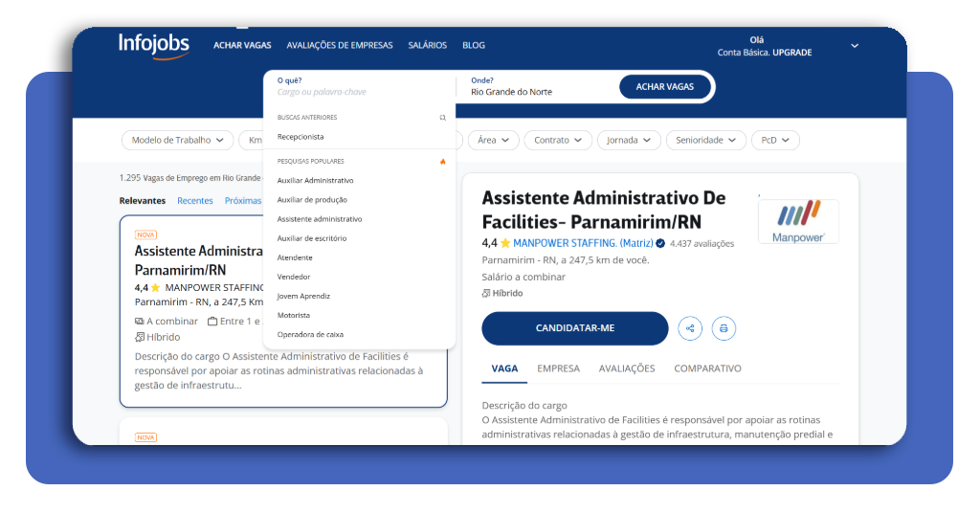Screen dimensions: 980x513
Task: Open the Blog menu item
Action: tap(474, 45)
